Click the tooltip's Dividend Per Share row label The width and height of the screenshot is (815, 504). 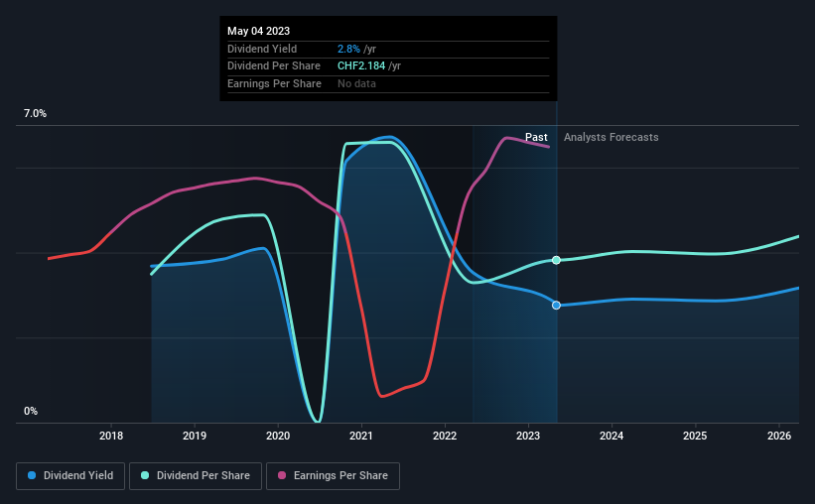coord(274,66)
